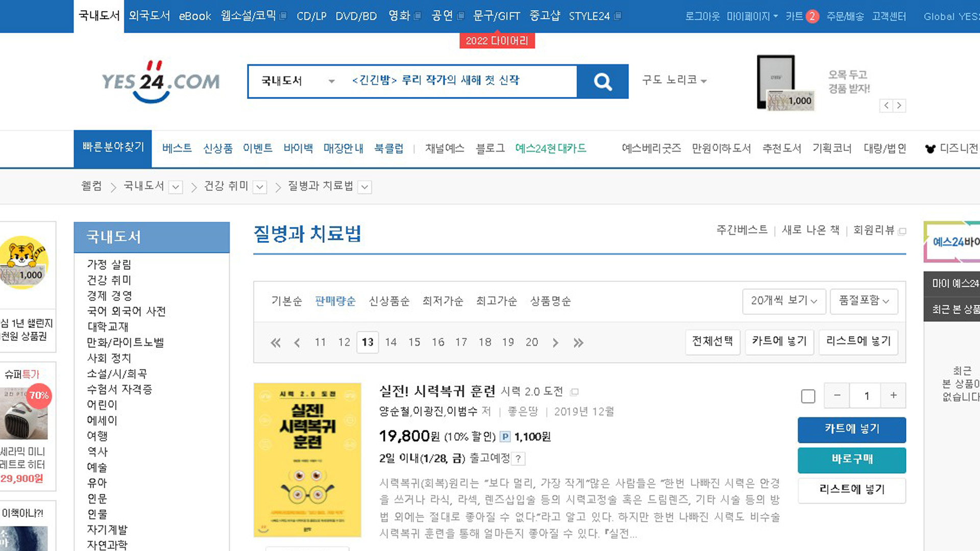Click the tiger 1,000 coupon image
This screenshot has width=980, height=551.
[x=24, y=263]
